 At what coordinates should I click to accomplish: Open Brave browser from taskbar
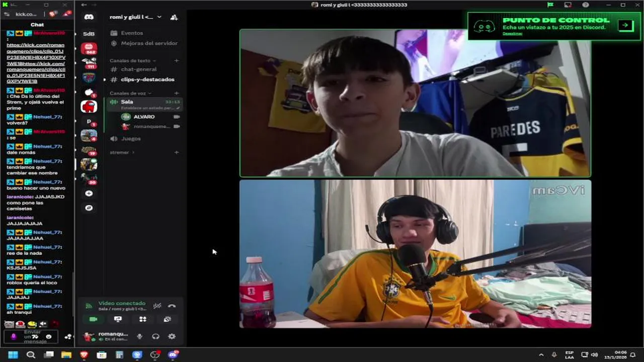point(84,355)
